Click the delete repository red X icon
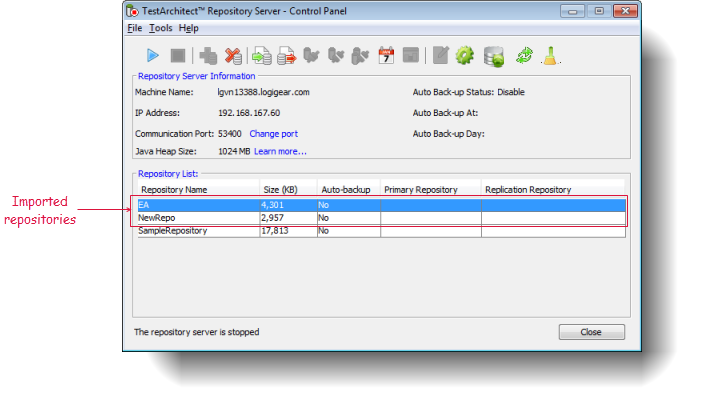Image resolution: width=702 pixels, height=412 pixels. [x=233, y=56]
